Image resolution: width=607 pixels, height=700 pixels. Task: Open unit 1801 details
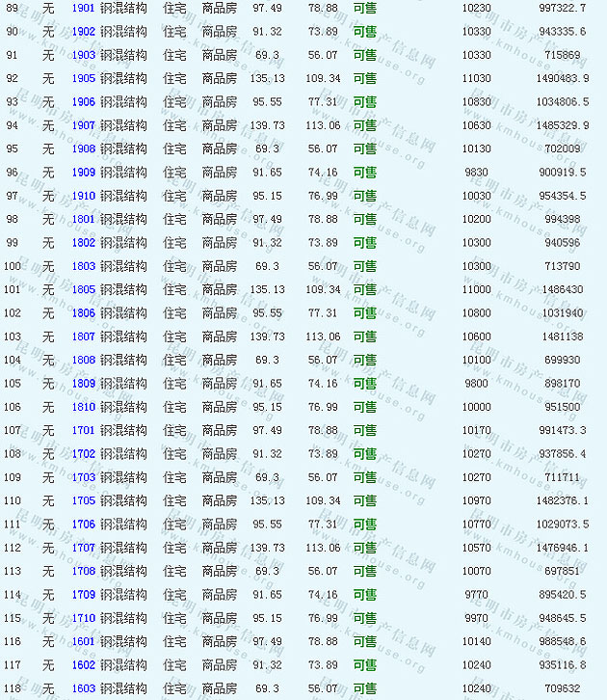(x=84, y=219)
